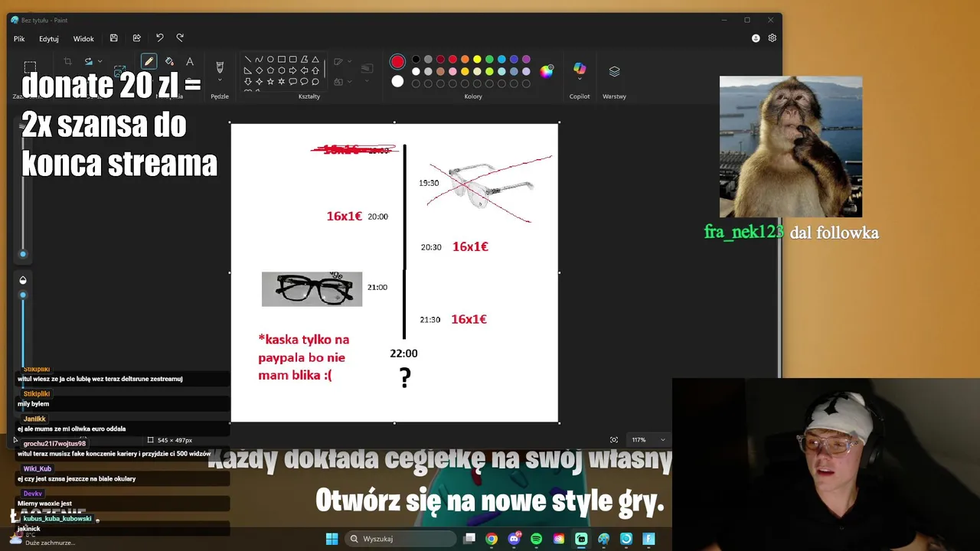This screenshot has width=980, height=551.
Task: Expand the brushes dropdown chevron
Action: tap(220, 80)
